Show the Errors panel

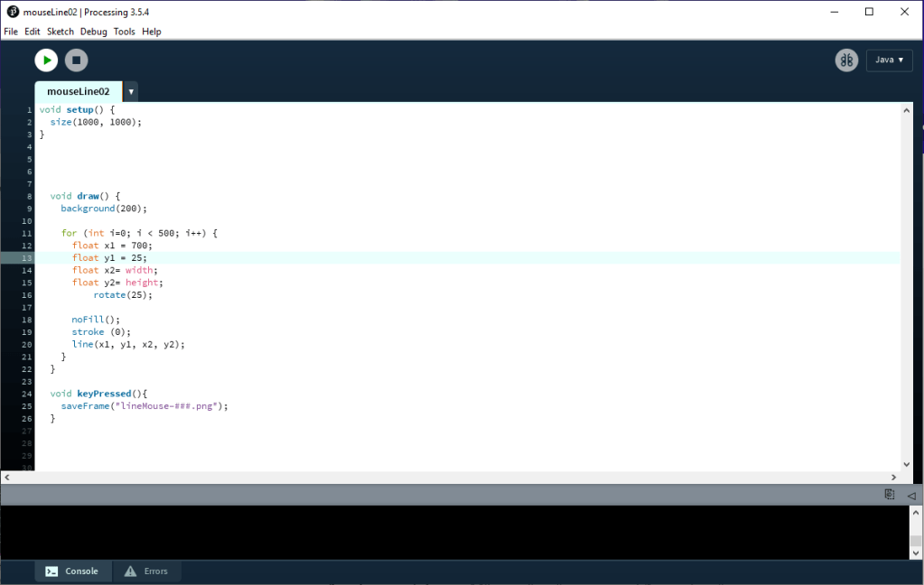(x=146, y=571)
